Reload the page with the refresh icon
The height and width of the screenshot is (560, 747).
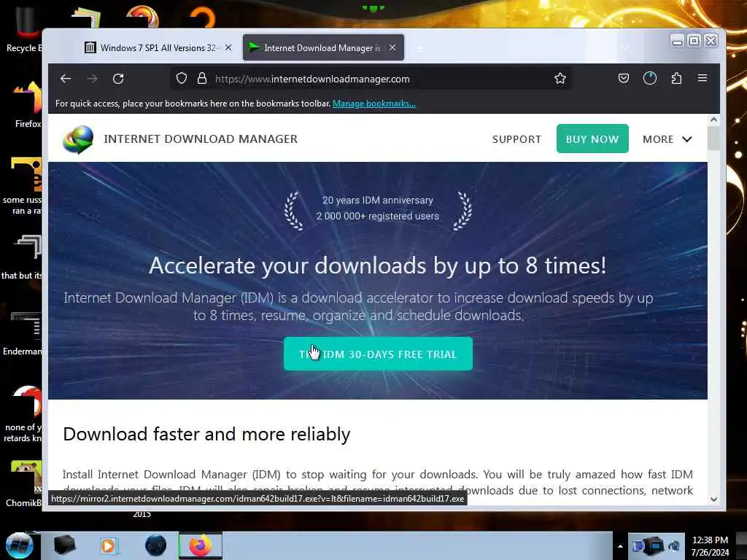tap(118, 79)
